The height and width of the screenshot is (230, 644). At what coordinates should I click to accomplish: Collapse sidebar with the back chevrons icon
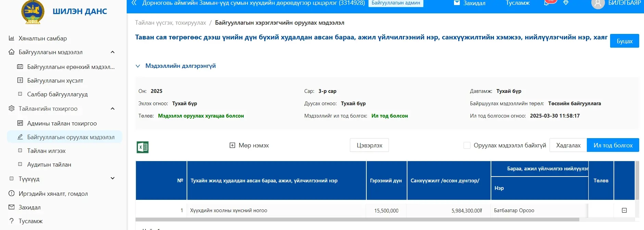click(x=134, y=3)
